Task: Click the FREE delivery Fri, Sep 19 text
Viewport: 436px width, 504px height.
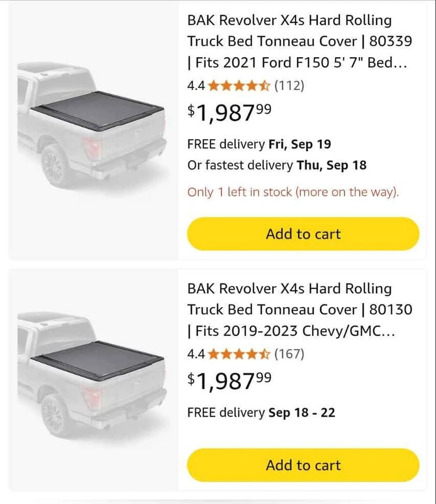Action: click(259, 144)
